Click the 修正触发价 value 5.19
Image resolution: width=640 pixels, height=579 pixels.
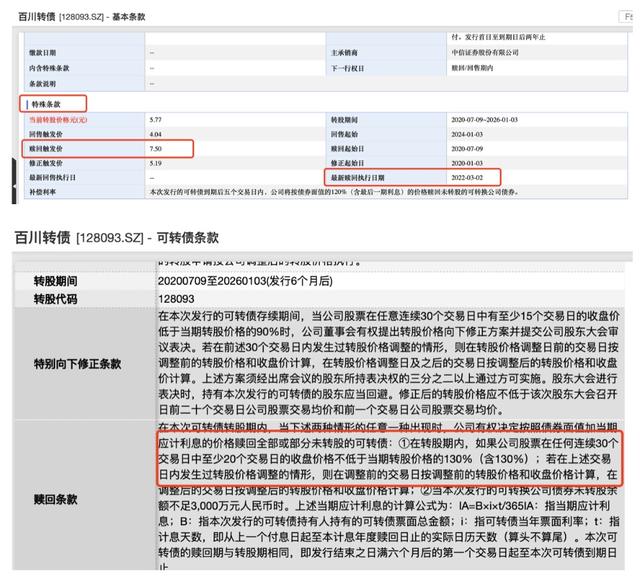click(156, 163)
